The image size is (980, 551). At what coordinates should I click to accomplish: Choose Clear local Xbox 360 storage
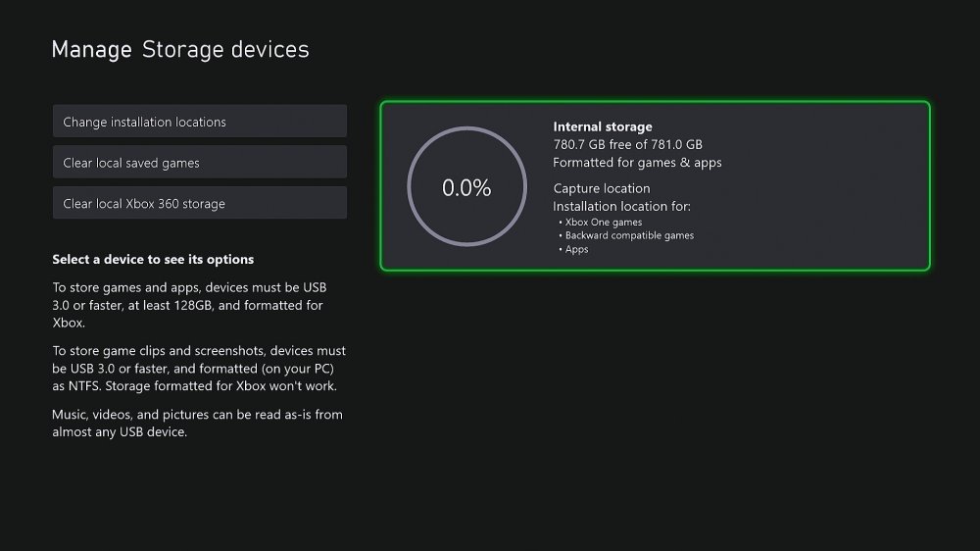(x=199, y=204)
